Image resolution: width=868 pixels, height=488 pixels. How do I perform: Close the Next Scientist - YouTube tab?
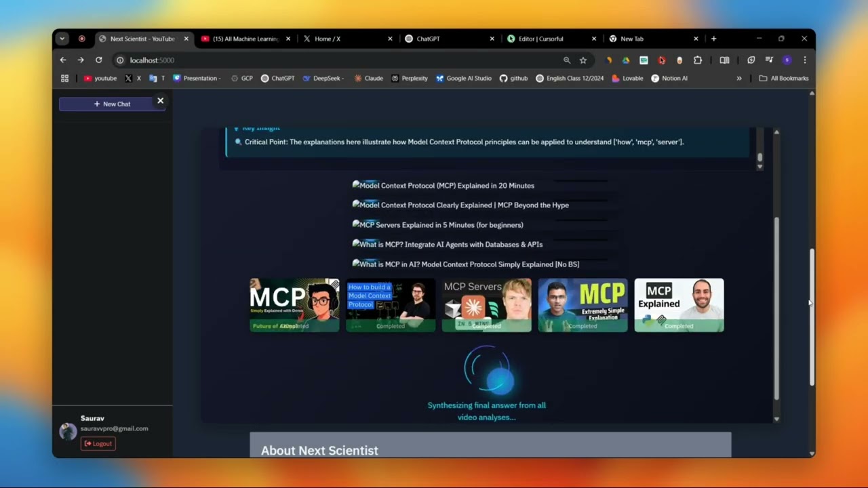[186, 39]
